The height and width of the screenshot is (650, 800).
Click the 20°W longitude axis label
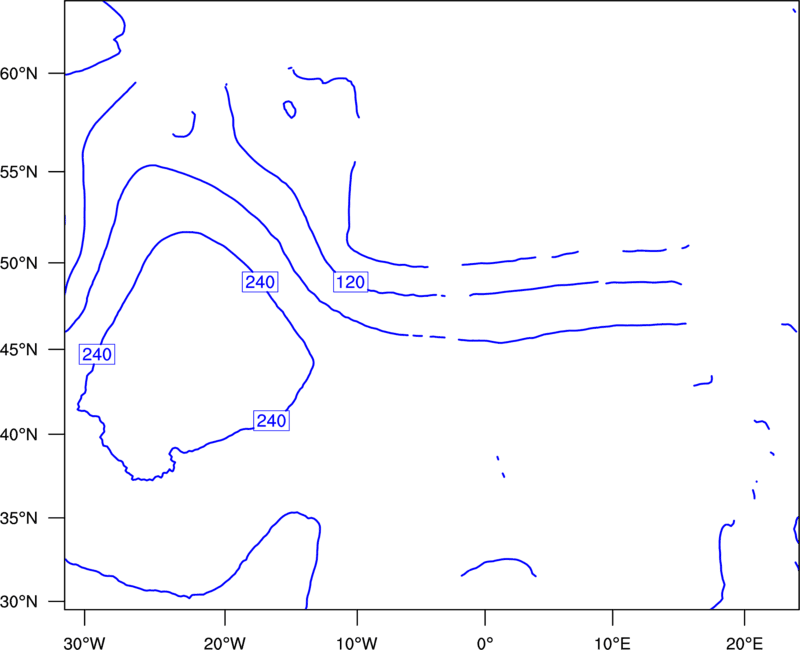[225, 643]
